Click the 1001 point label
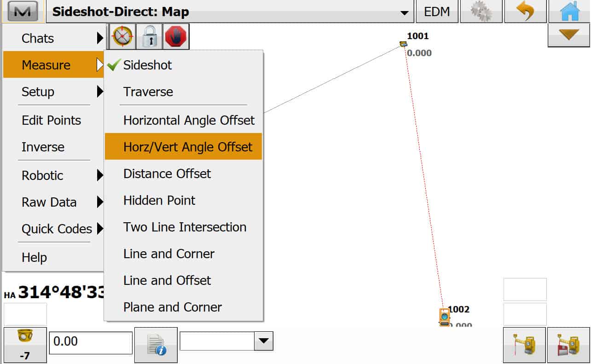Screen dimensions: 591x364 [417, 36]
